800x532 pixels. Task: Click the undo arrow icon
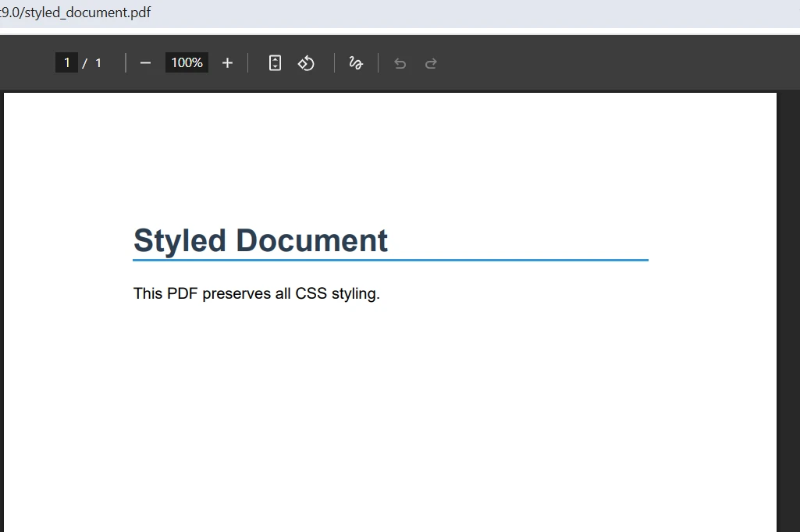pos(400,62)
